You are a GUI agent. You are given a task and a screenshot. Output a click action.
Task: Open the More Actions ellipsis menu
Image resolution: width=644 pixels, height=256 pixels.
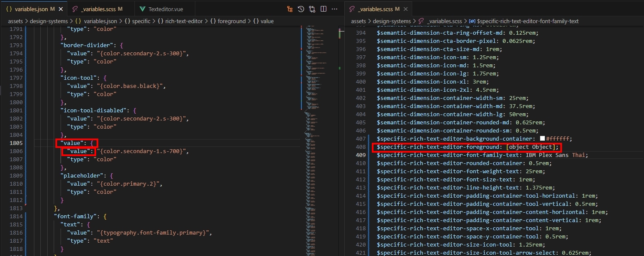coord(334,9)
